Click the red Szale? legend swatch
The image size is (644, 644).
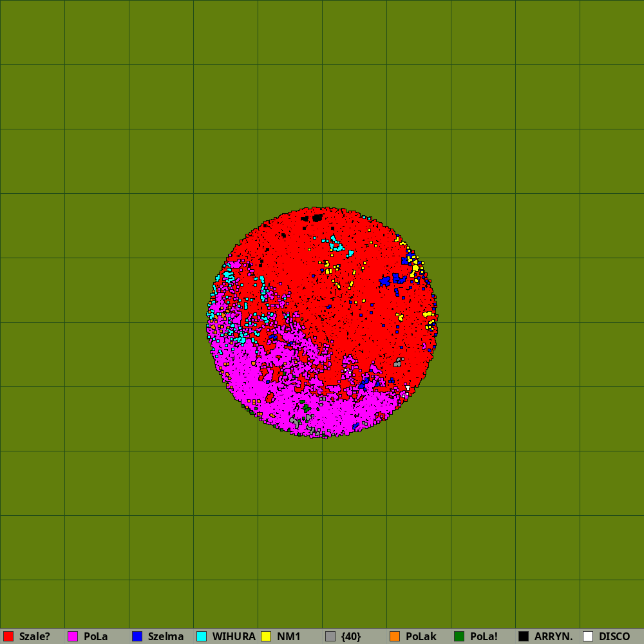8,636
